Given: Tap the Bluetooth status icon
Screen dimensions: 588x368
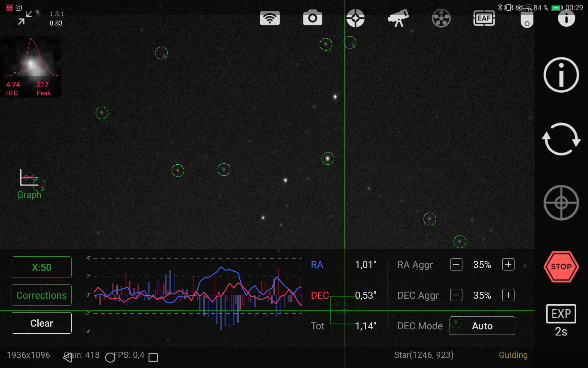Looking at the screenshot, I should tap(500, 7).
